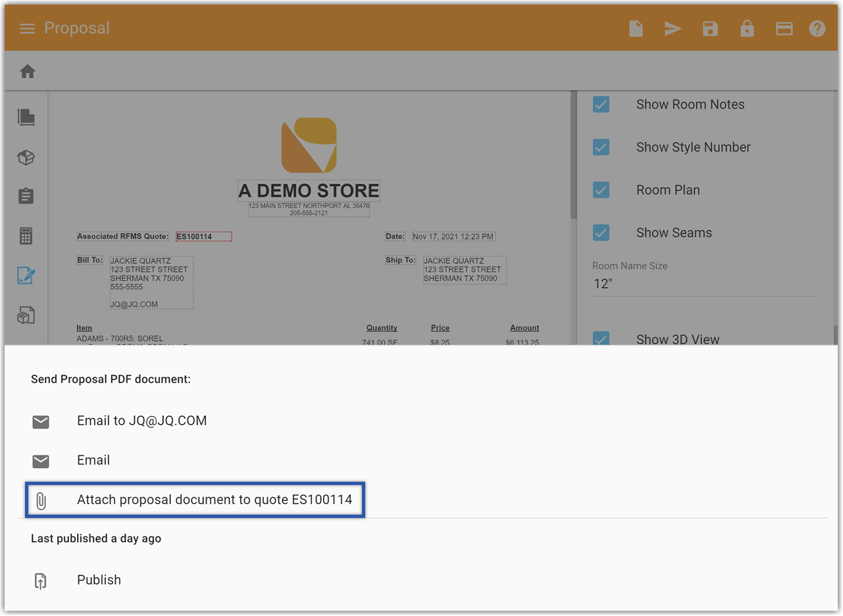Image resolution: width=843 pixels, height=616 pixels.
Task: Click the Associated RFMS Quote number ES100114
Action: (x=204, y=236)
